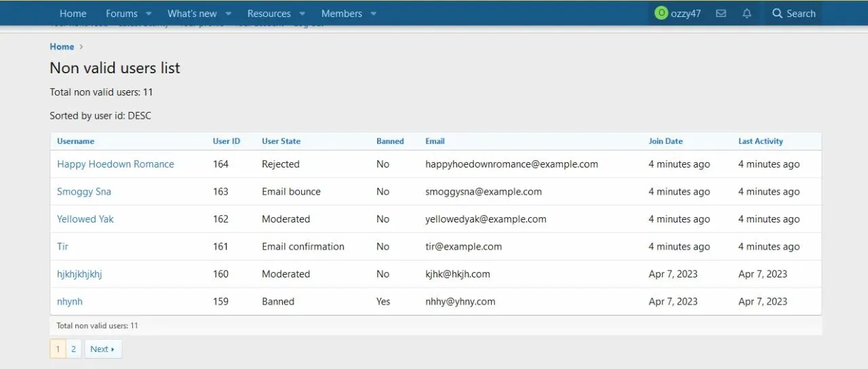Click the Home breadcrumb link

(x=62, y=47)
